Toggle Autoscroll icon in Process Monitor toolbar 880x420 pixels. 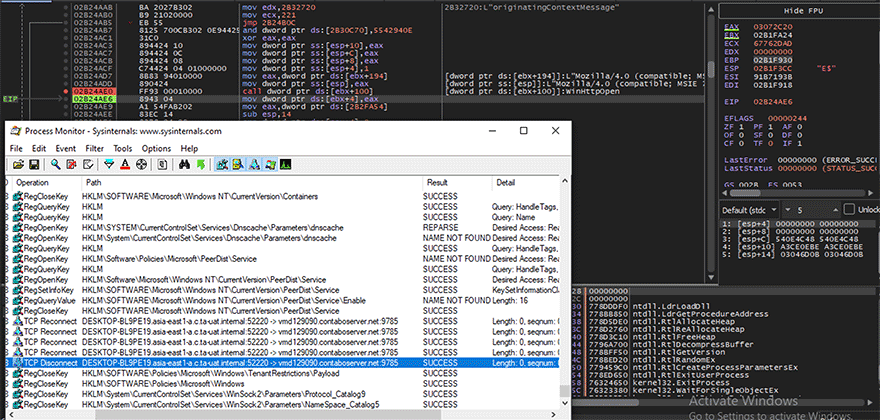click(x=71, y=165)
